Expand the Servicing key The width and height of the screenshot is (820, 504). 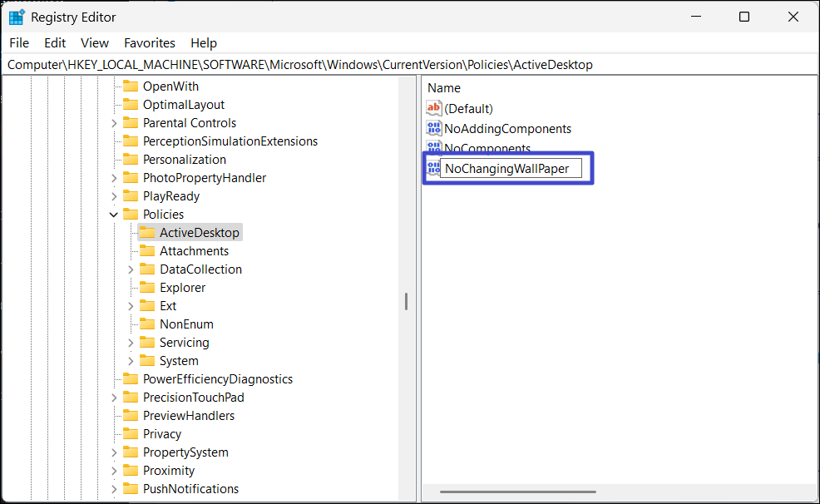131,343
